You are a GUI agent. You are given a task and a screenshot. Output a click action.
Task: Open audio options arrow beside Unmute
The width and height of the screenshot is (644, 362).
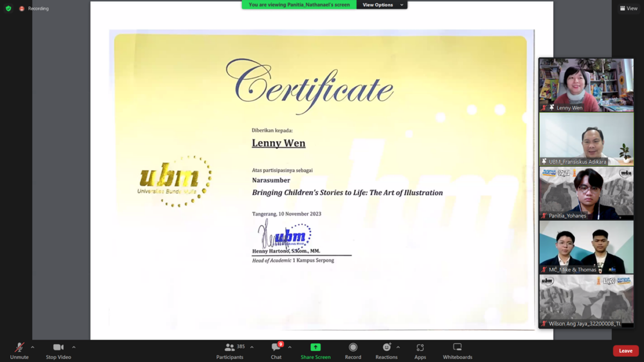coord(33,347)
